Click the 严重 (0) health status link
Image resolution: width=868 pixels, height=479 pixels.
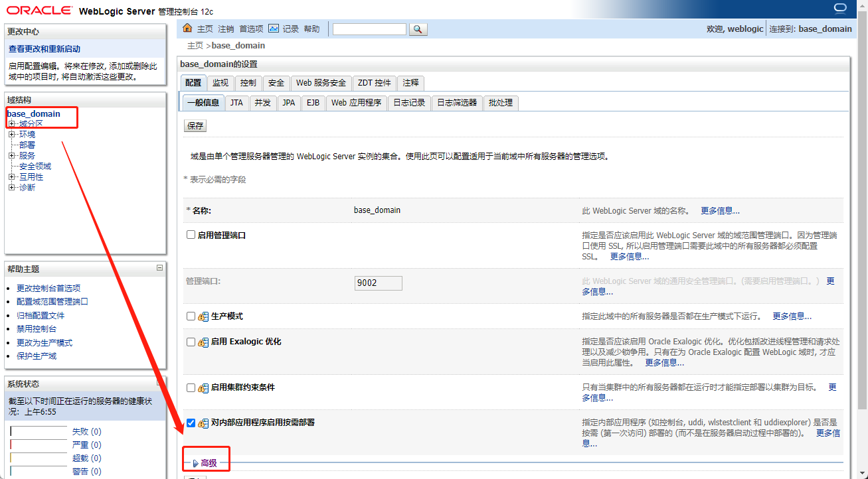(x=86, y=445)
